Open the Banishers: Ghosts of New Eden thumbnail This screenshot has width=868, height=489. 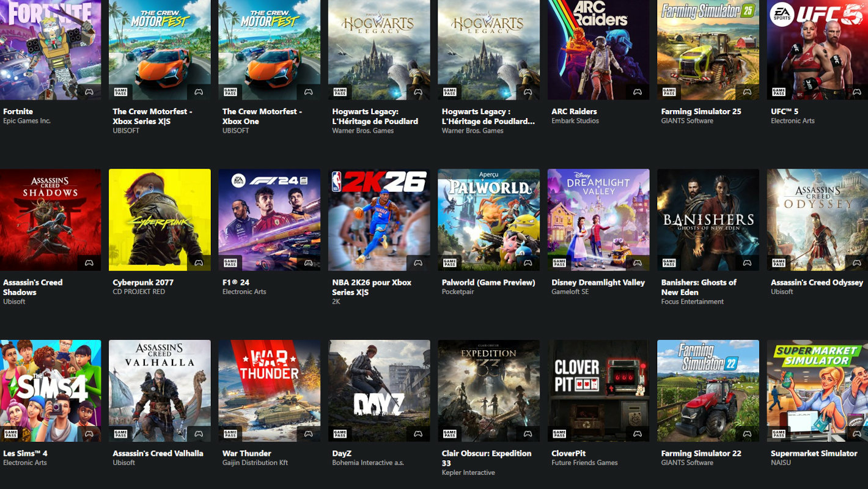(x=707, y=220)
